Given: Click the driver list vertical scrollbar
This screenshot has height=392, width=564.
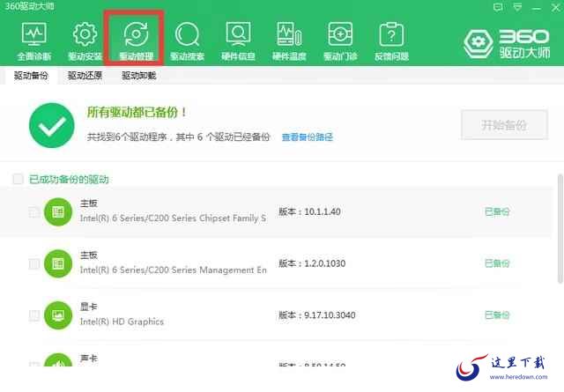Looking at the screenshot, I should tap(560, 229).
